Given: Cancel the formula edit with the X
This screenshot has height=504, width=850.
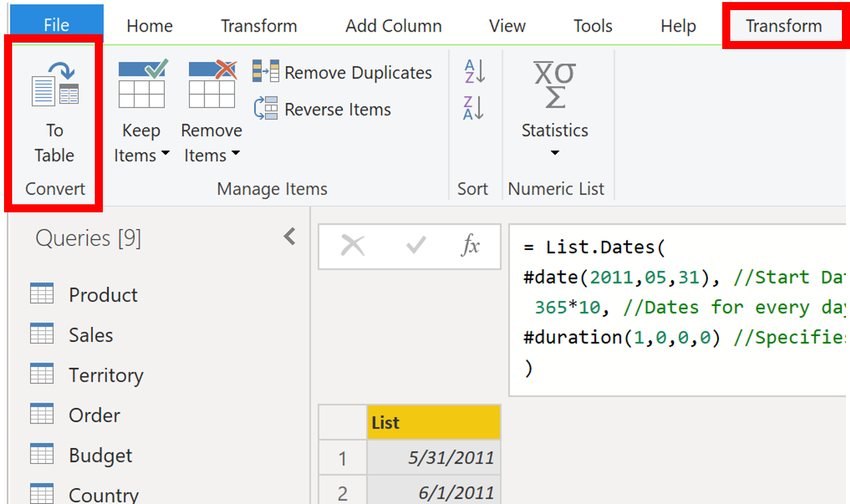Looking at the screenshot, I should click(x=352, y=246).
